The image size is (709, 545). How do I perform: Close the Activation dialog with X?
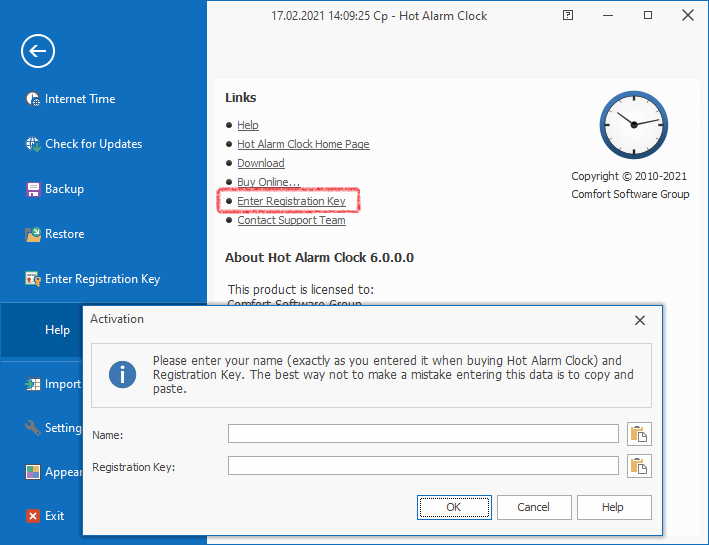(639, 321)
